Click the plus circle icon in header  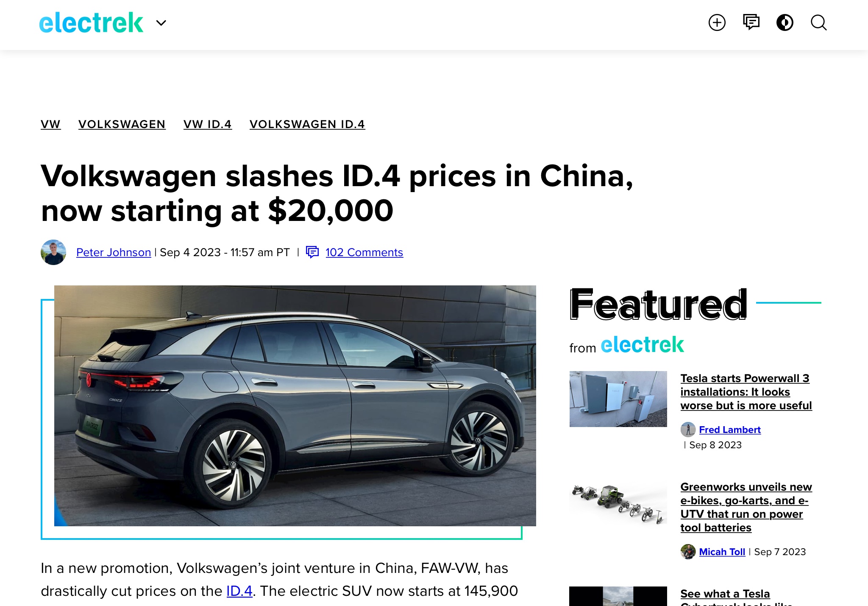(717, 22)
